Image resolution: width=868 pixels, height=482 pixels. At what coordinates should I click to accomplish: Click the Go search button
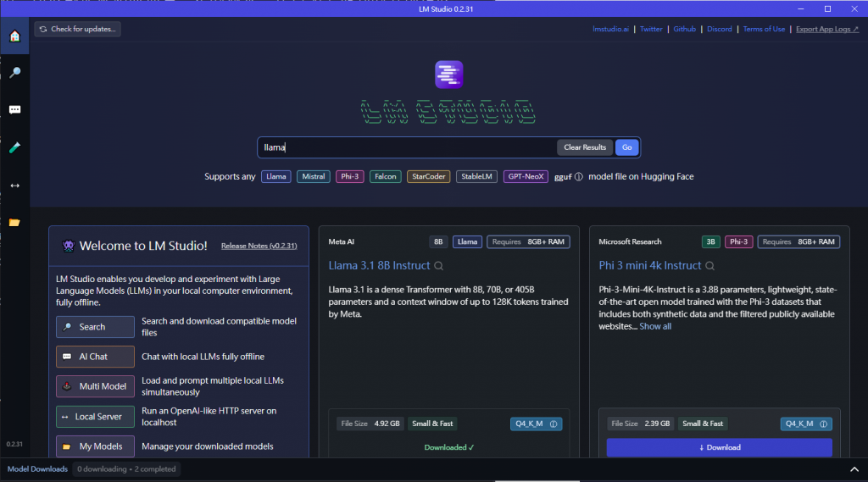tap(626, 147)
